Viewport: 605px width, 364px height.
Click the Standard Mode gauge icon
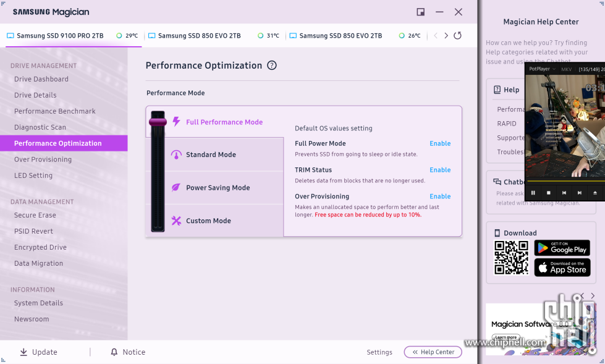click(176, 154)
